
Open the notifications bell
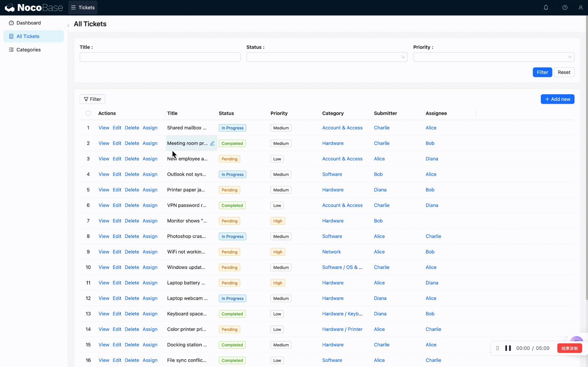546,7
